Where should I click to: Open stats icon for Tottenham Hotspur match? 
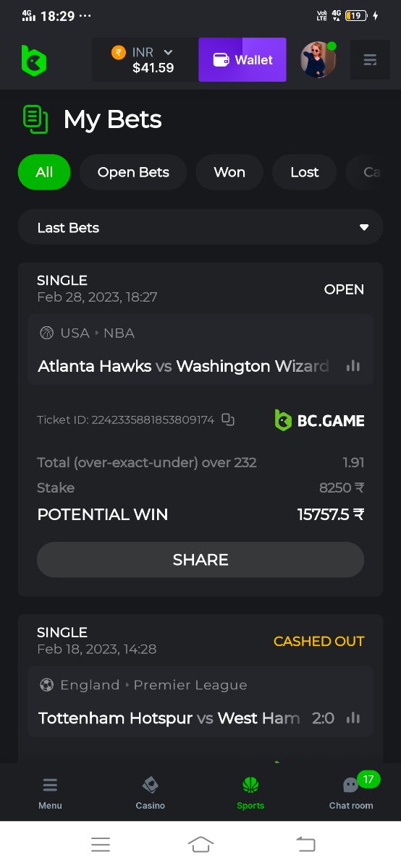pos(353,718)
